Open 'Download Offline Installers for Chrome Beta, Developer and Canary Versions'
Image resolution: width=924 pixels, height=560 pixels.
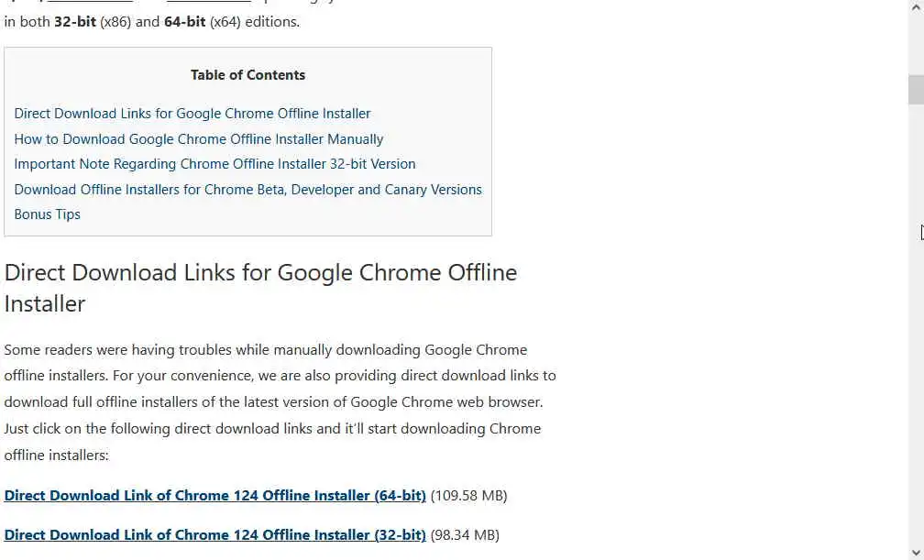(247, 189)
